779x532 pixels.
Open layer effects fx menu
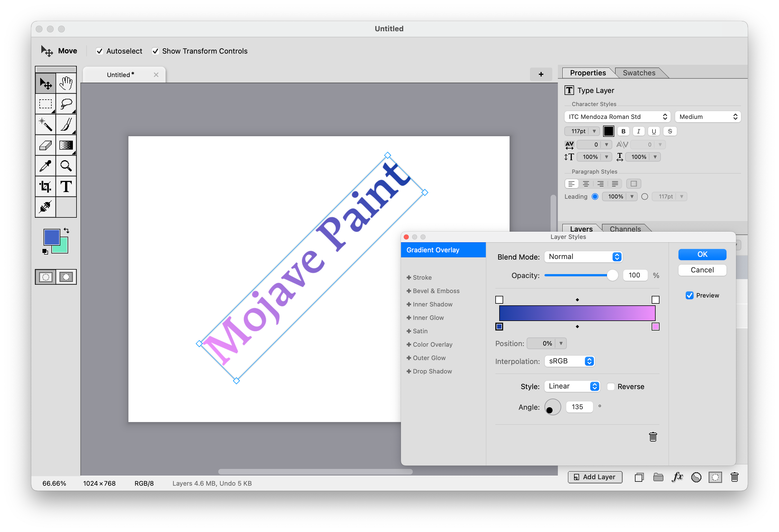(677, 477)
